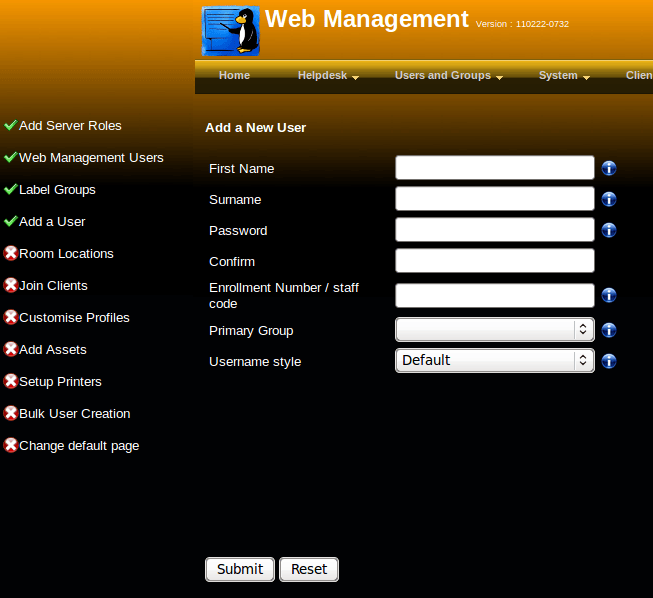Submit the new user form
Viewport: 653px width, 598px height.
click(240, 569)
